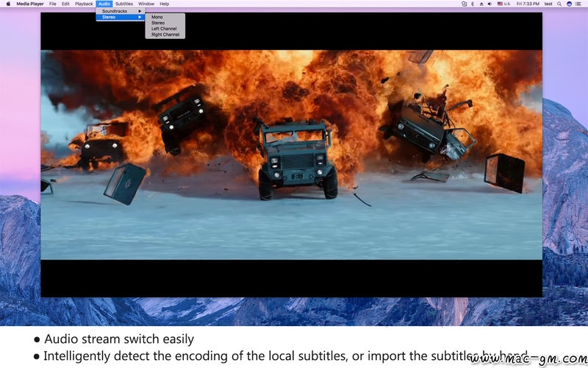Choose Stereo option in the channel submenu
Screen dimensions: 588x368
(165, 23)
